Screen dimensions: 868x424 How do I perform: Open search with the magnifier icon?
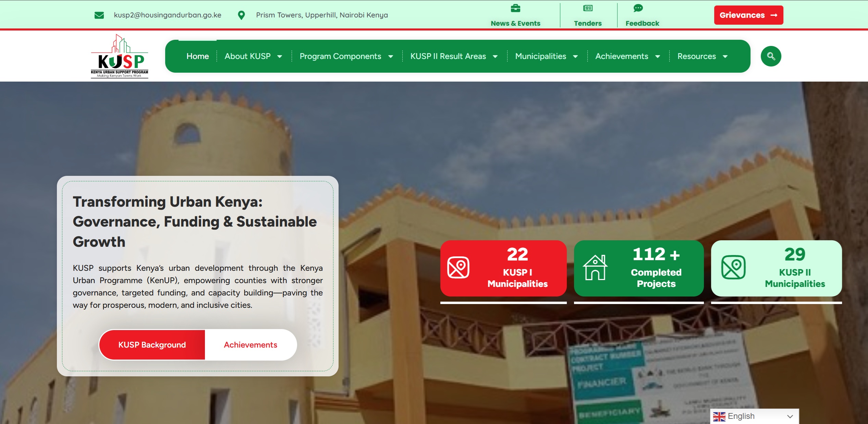(x=771, y=56)
